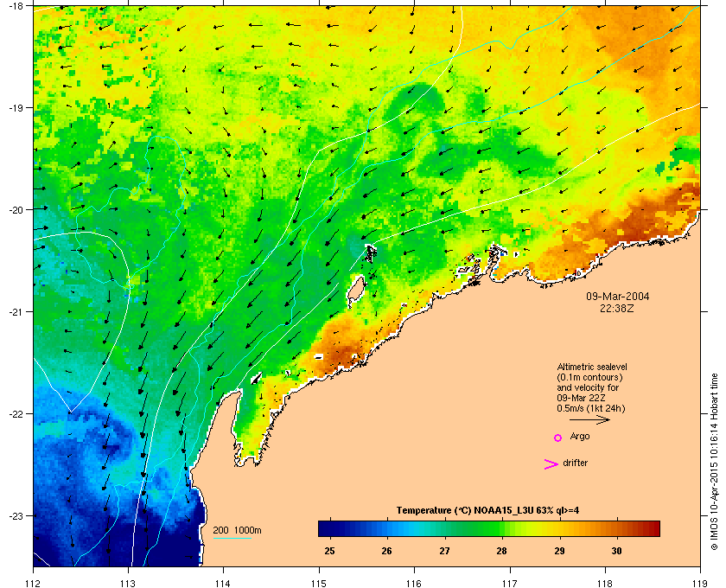Screen dimensions: 726x588
Task: Click longitude axis label 115
Action: coord(318,584)
